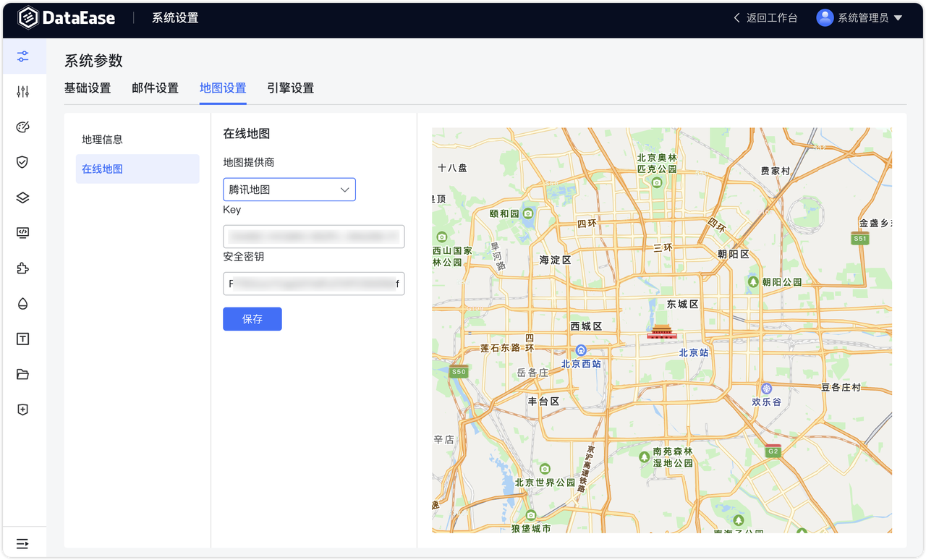Select the shield-plus icon at sidebar bottom
The width and height of the screenshot is (926, 560).
[22, 409]
